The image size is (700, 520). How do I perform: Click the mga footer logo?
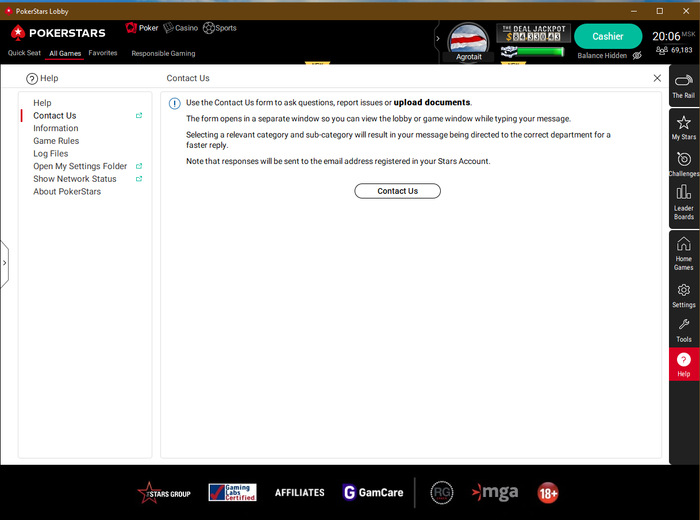(495, 492)
